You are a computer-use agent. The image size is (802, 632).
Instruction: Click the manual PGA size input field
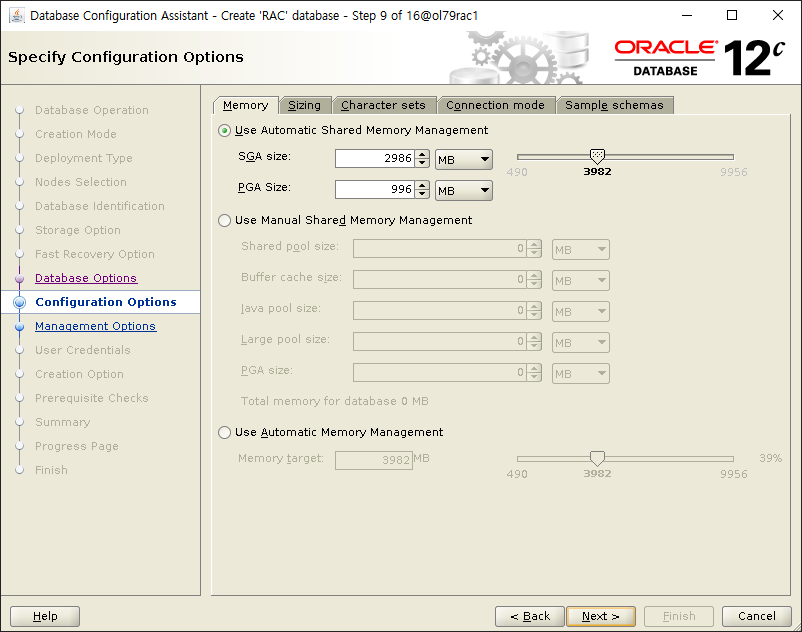tap(440, 372)
